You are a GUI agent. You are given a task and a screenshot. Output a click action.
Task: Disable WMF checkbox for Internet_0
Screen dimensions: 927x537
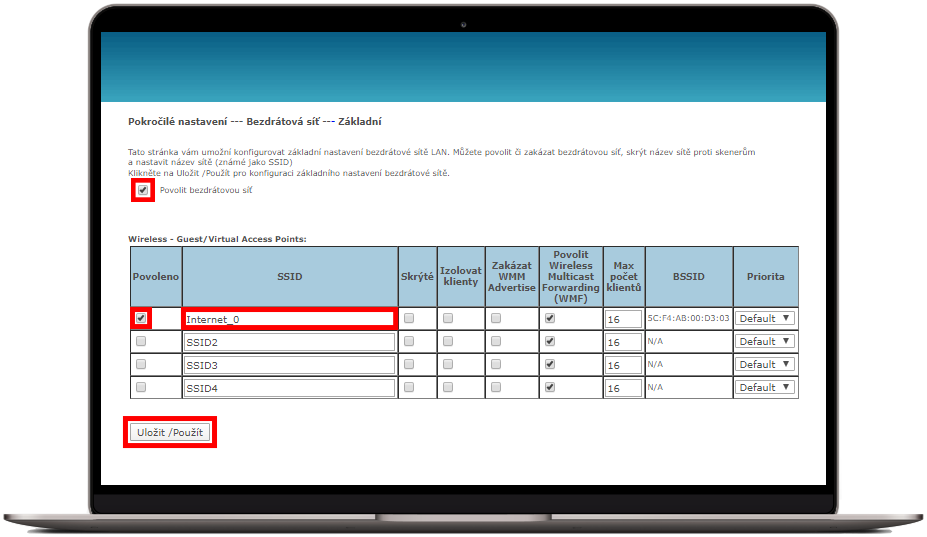[x=551, y=318]
